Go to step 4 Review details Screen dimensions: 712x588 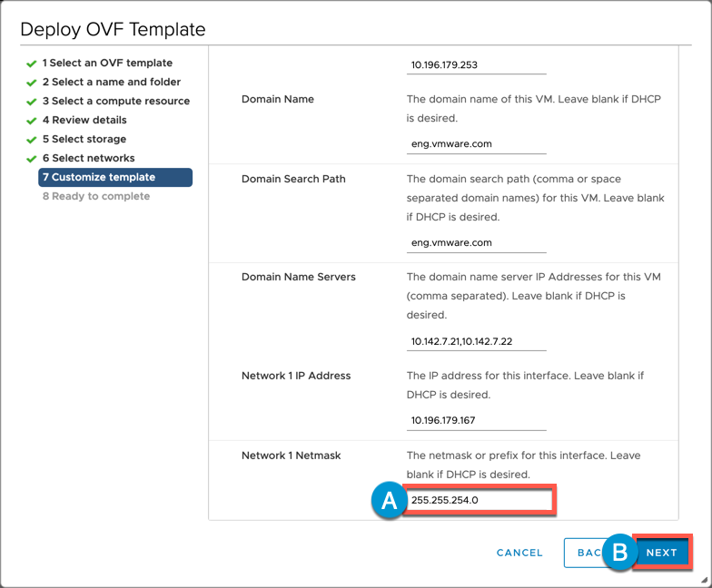[x=84, y=120]
